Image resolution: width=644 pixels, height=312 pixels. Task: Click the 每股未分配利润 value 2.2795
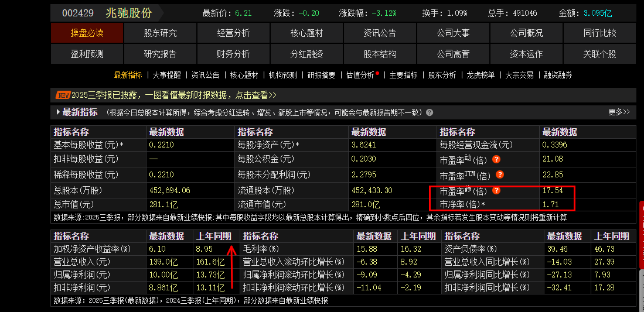(363, 174)
